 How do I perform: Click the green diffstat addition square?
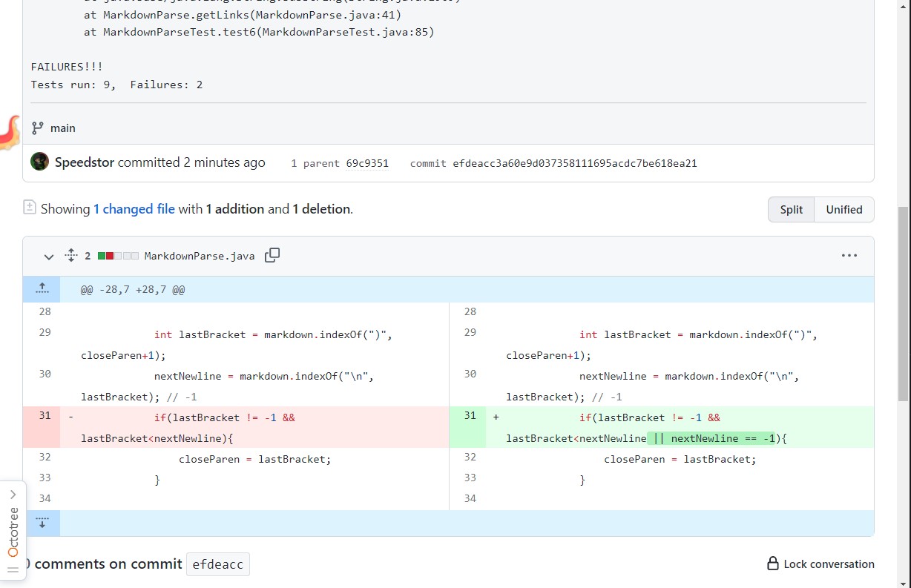coord(102,256)
